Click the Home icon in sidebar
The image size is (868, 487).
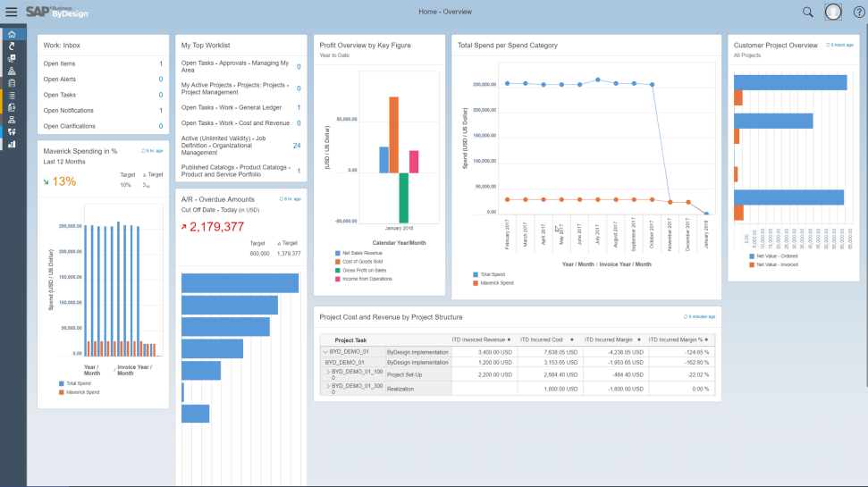pos(12,35)
